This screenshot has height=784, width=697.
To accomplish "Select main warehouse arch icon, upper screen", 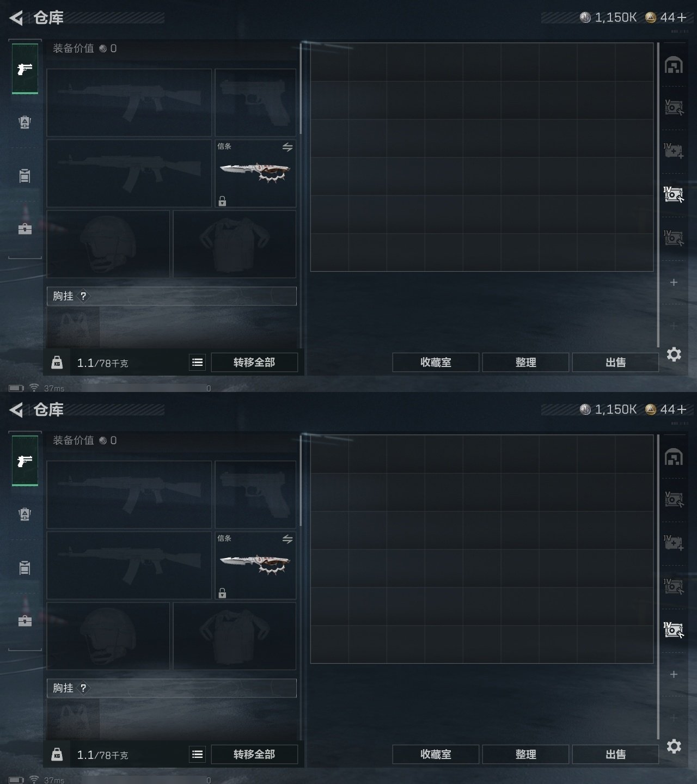I will point(674,65).
